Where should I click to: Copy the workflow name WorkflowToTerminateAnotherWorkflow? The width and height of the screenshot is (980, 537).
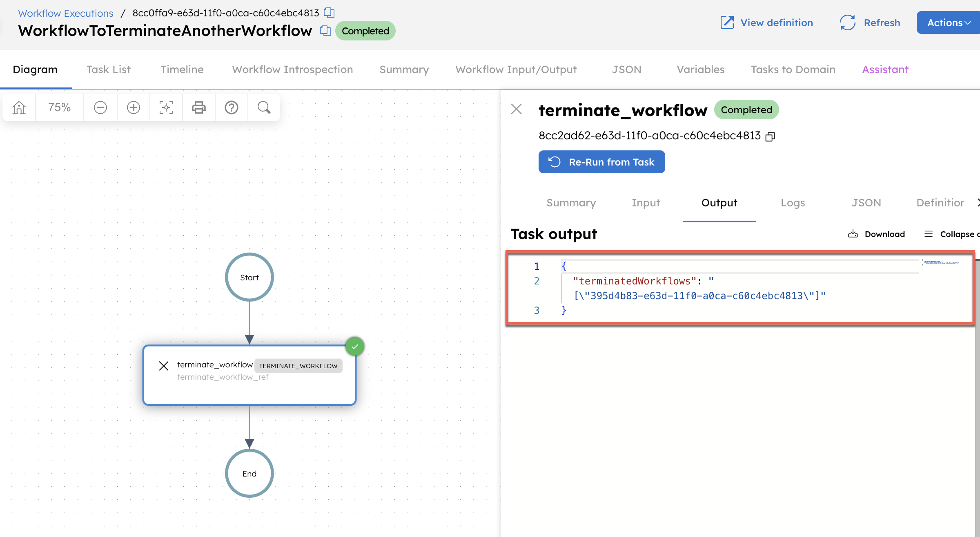click(x=325, y=31)
